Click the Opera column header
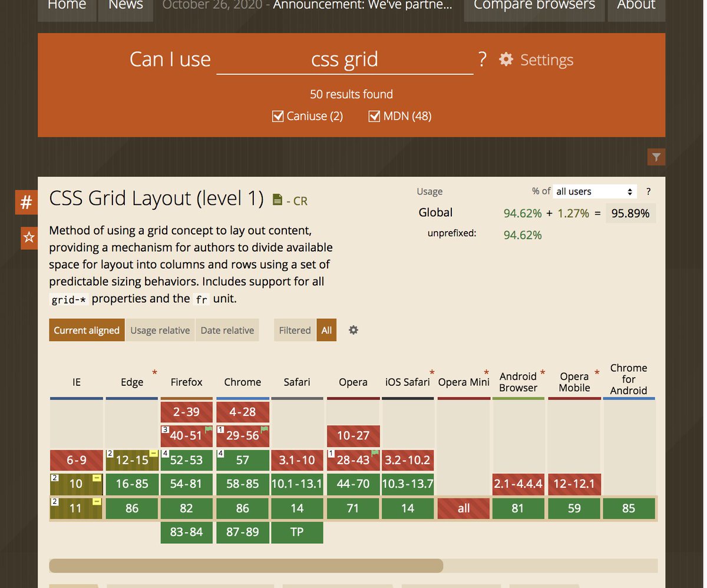 tap(353, 382)
